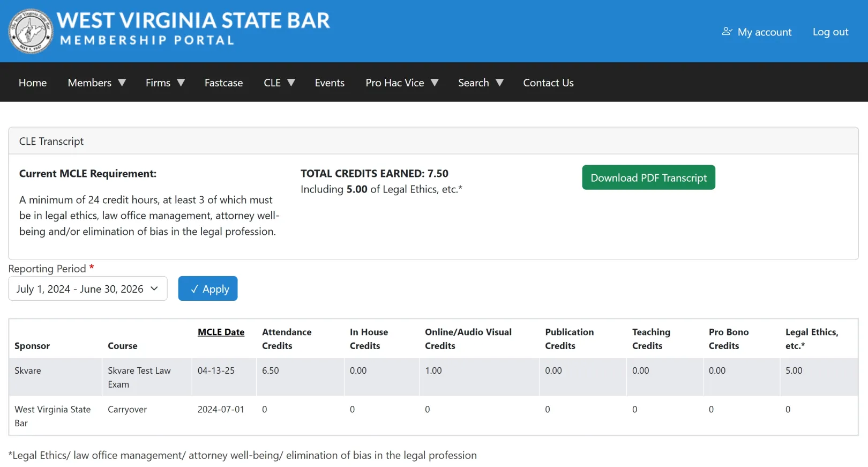Image resolution: width=868 pixels, height=467 pixels.
Task: Open the Search menu
Action: tap(474, 83)
